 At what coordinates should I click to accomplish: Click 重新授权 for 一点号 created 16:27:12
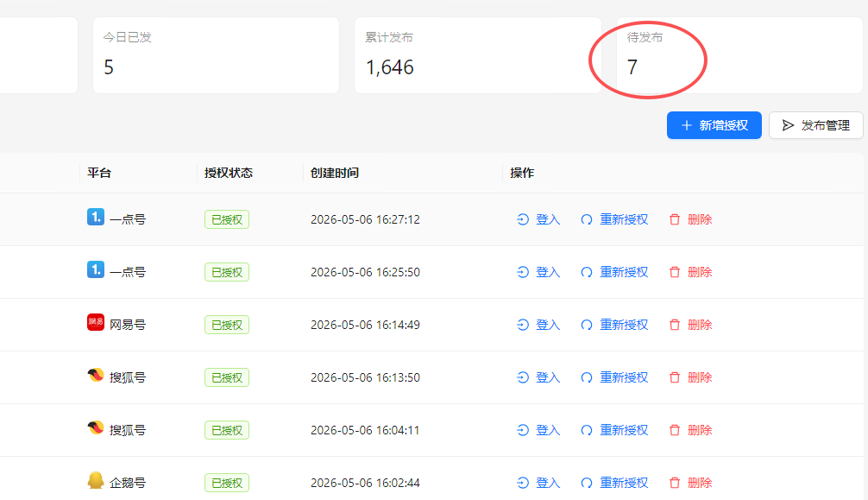coord(614,219)
